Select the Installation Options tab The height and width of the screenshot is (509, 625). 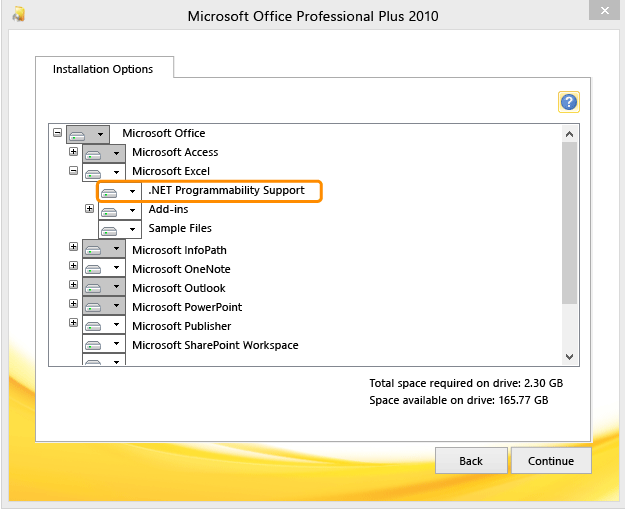pyautogui.click(x=103, y=69)
